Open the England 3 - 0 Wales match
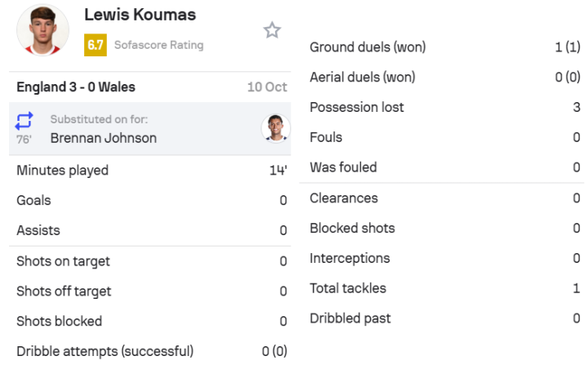This screenshot has height=365, width=588. click(x=76, y=87)
